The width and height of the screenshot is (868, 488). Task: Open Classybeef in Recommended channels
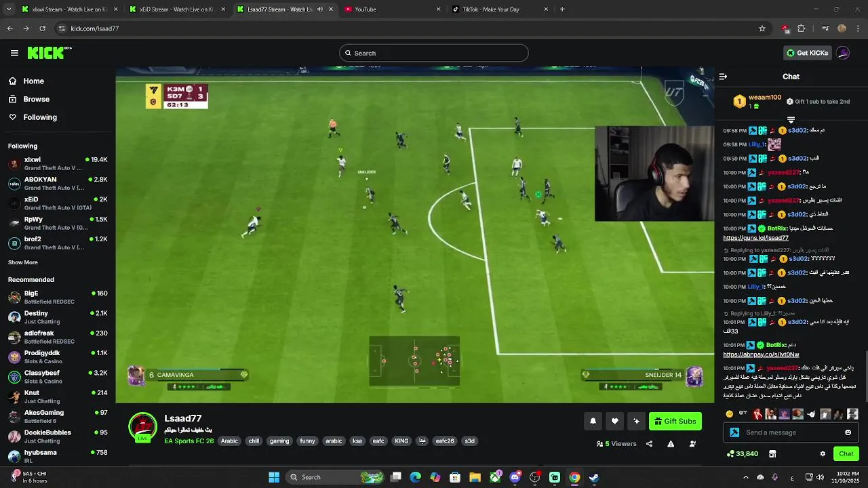pyautogui.click(x=58, y=377)
